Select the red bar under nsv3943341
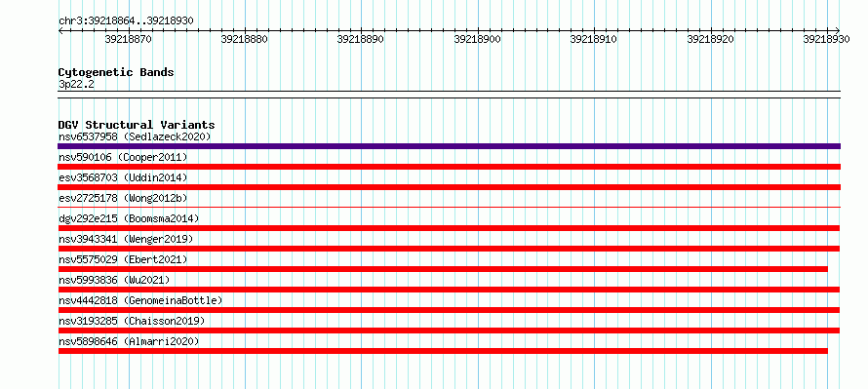 point(449,249)
